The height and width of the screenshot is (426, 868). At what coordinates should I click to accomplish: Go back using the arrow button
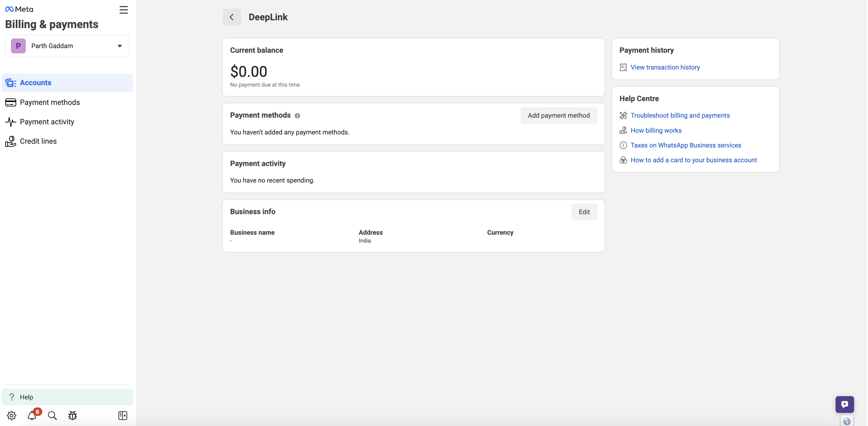(232, 17)
